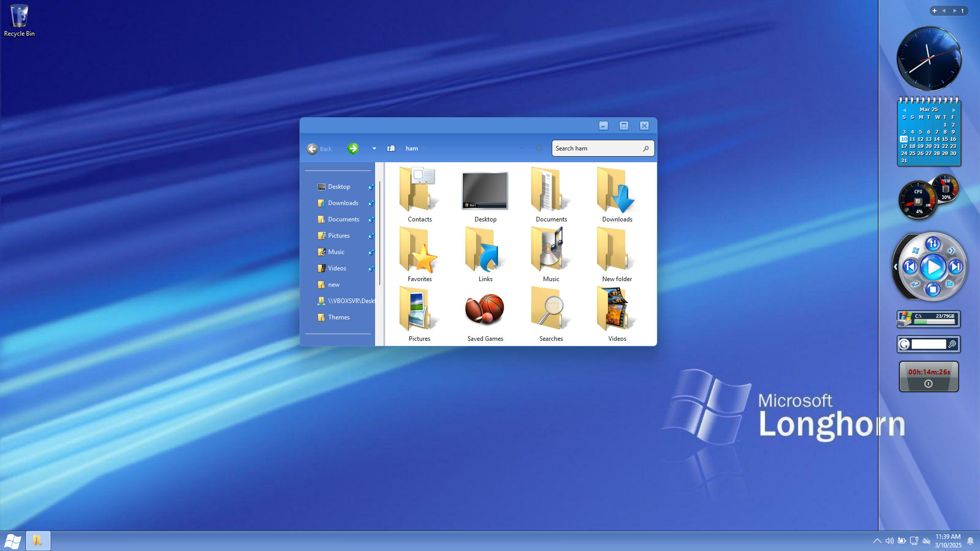Screen dimensions: 980x551
Task: Click the Refresh icon in address bar
Action: coord(539,148)
